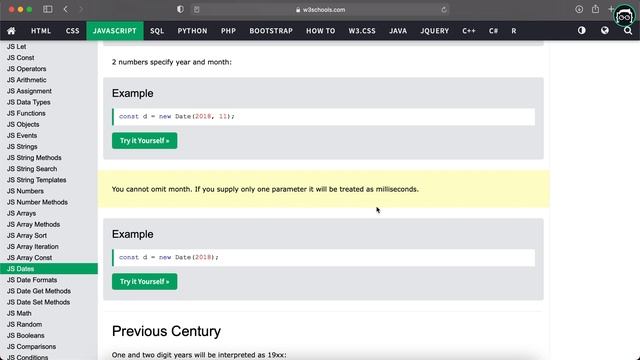
Task: Open the HOW TO tab
Action: [320, 31]
